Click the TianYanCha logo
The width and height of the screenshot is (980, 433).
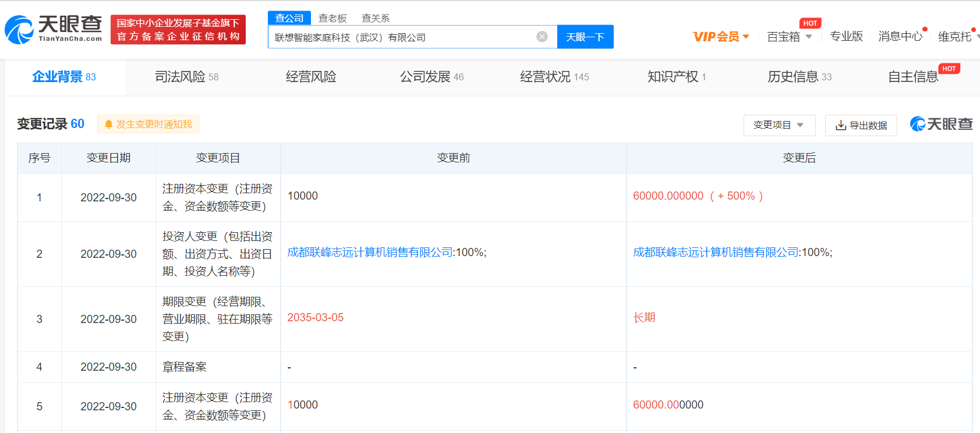54,29
